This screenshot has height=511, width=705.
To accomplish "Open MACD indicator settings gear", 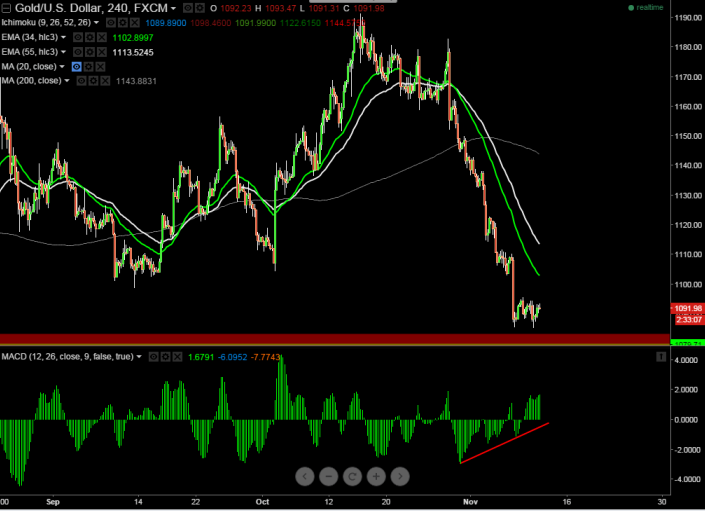I will pos(165,357).
